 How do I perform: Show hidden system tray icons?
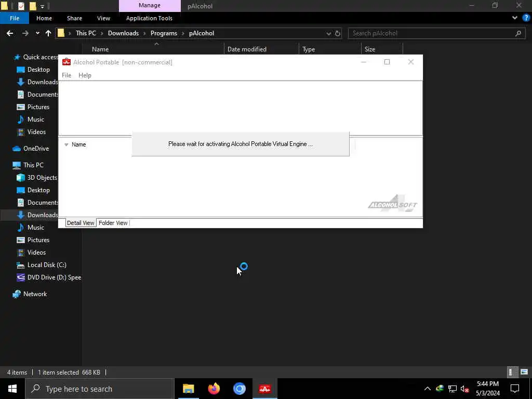[428, 389]
